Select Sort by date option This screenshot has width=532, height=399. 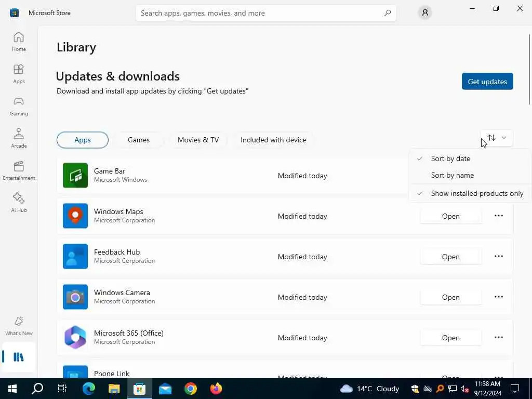[470, 158]
